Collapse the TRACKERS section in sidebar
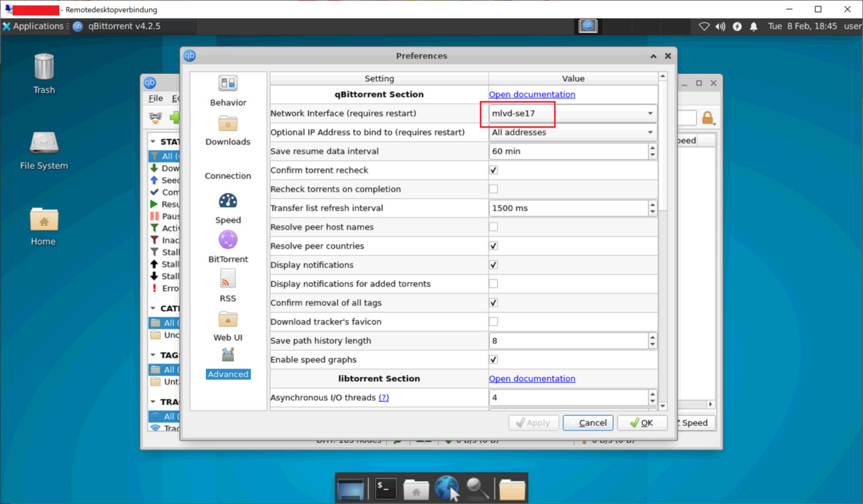863x504 pixels. click(153, 402)
